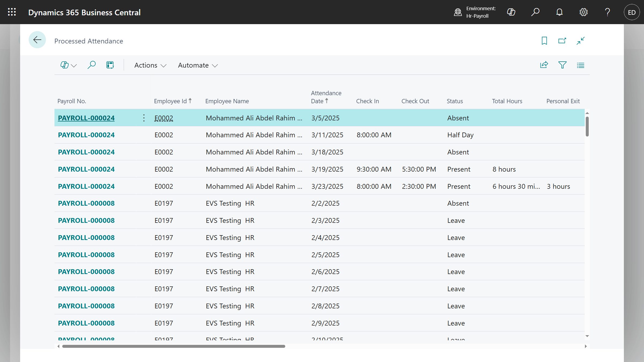
Task: Open row options three-dot menu
Action: [x=144, y=118]
